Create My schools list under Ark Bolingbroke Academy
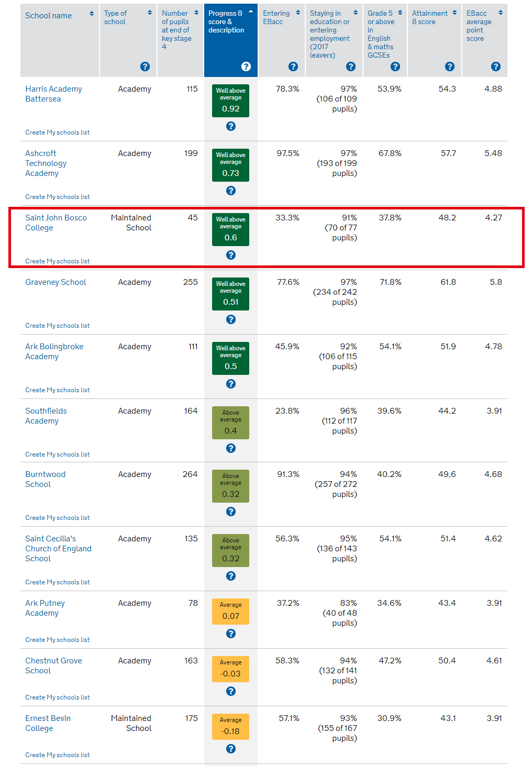The image size is (532, 766). [x=58, y=390]
